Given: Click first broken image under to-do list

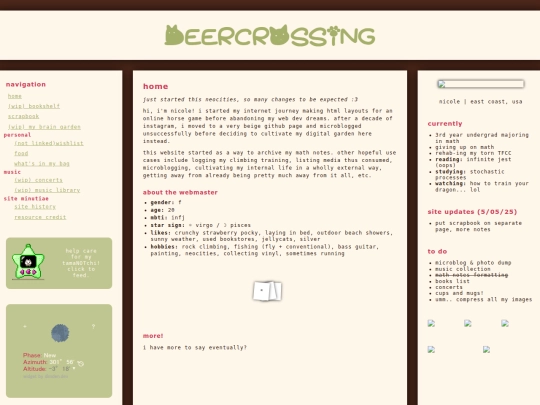Looking at the screenshot, I should (431, 323).
